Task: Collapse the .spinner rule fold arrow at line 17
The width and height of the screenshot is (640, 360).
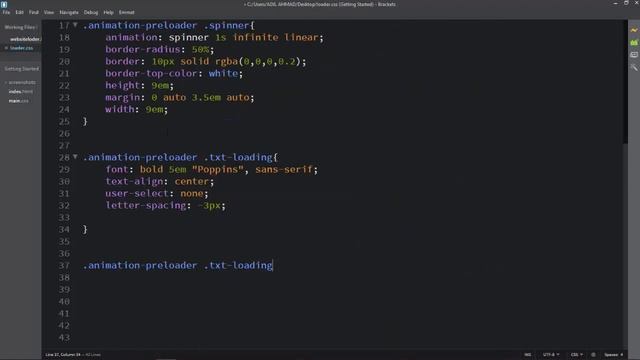Action: pos(75,25)
